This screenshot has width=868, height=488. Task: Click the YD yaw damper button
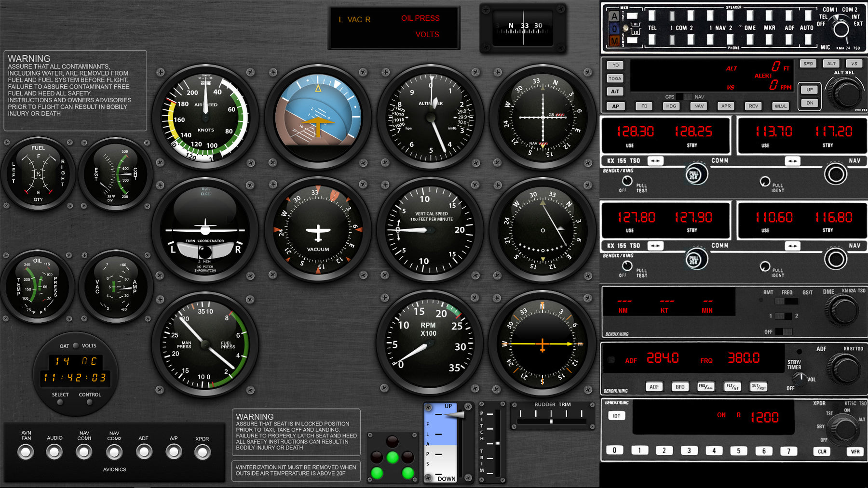pos(615,65)
